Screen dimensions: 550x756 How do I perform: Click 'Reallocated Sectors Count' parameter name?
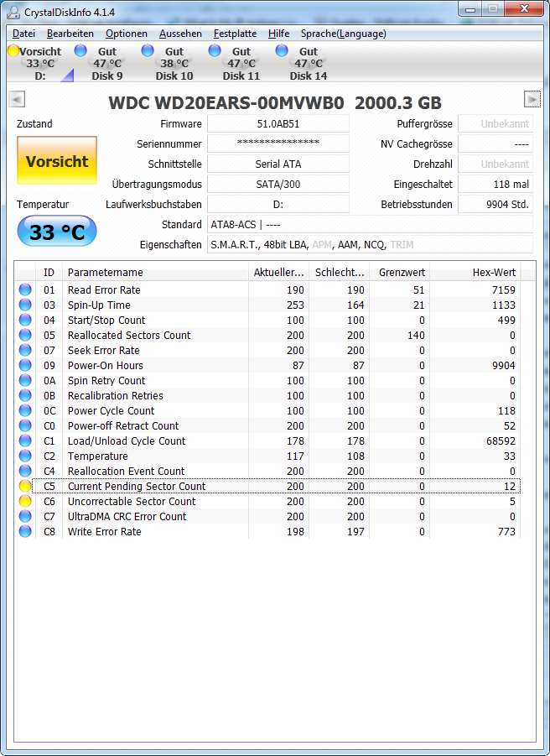point(129,335)
